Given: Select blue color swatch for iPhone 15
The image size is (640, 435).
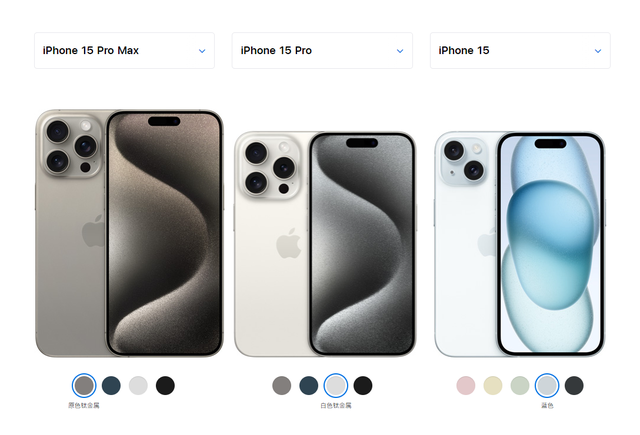Looking at the screenshot, I should pyautogui.click(x=547, y=386).
